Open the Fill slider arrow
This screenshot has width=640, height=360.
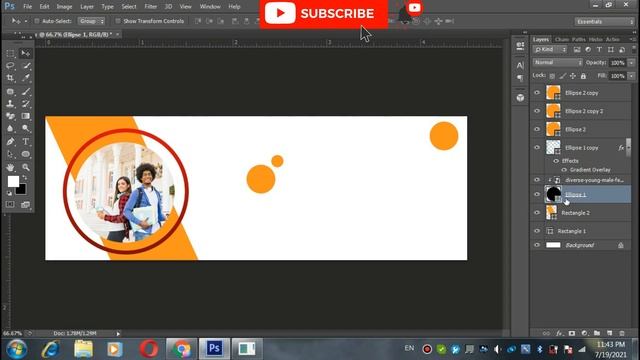click(x=631, y=76)
